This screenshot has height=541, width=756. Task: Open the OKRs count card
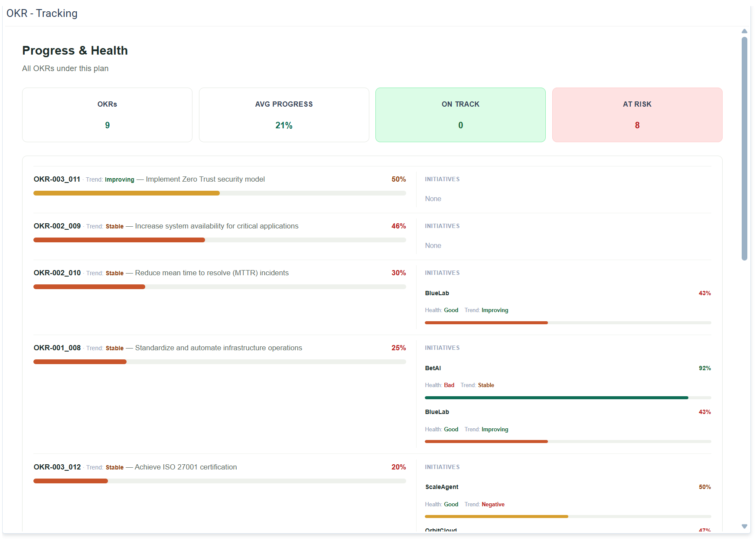[107, 115]
